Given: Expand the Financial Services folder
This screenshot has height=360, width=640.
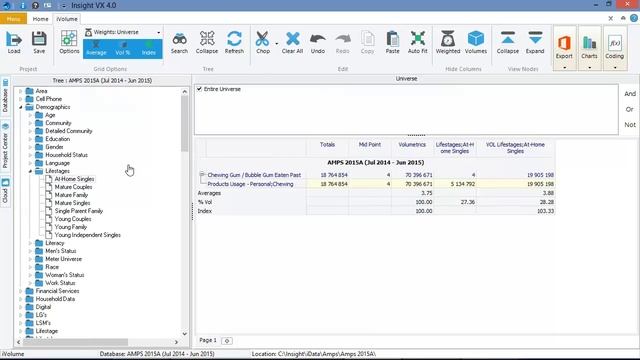Looking at the screenshot, I should coord(20,291).
